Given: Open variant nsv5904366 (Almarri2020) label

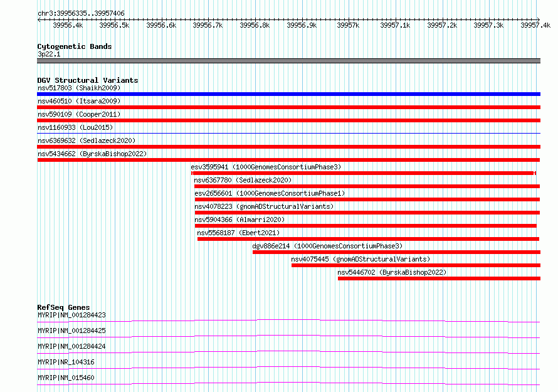Looking at the screenshot, I should click(240, 220).
